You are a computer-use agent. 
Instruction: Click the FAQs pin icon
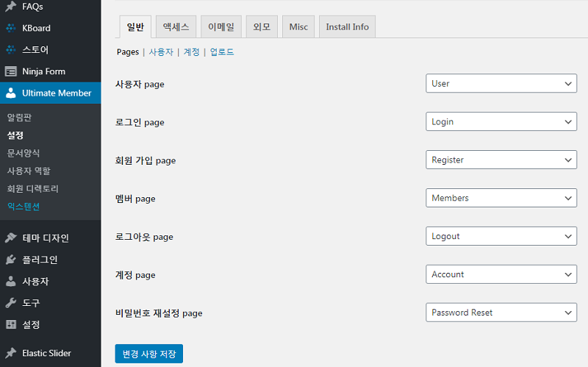tap(11, 7)
